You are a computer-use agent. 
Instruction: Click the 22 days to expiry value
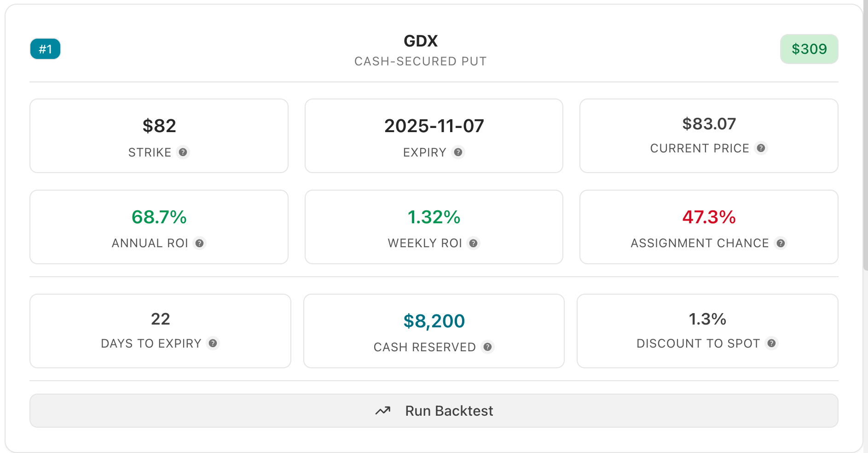[160, 319]
